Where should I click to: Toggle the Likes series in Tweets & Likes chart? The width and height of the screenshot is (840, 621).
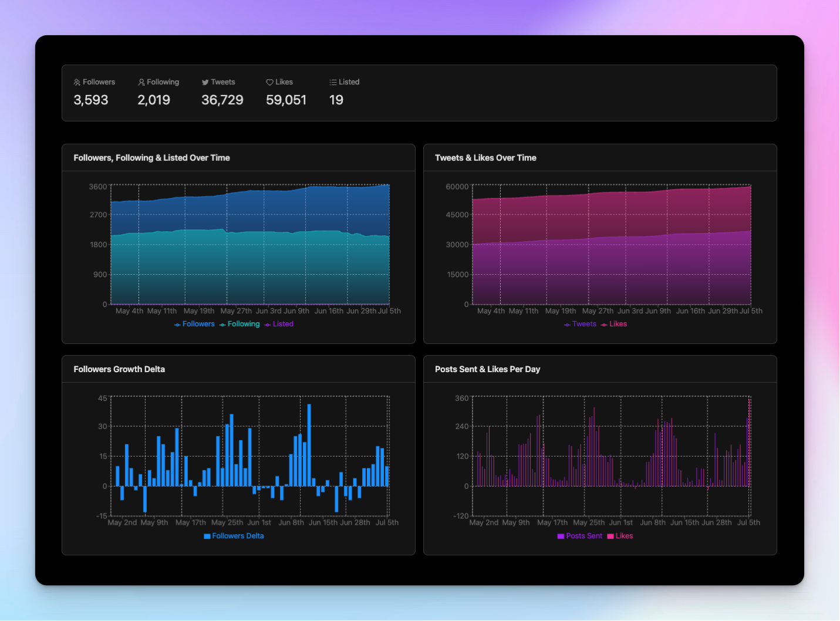pos(614,324)
